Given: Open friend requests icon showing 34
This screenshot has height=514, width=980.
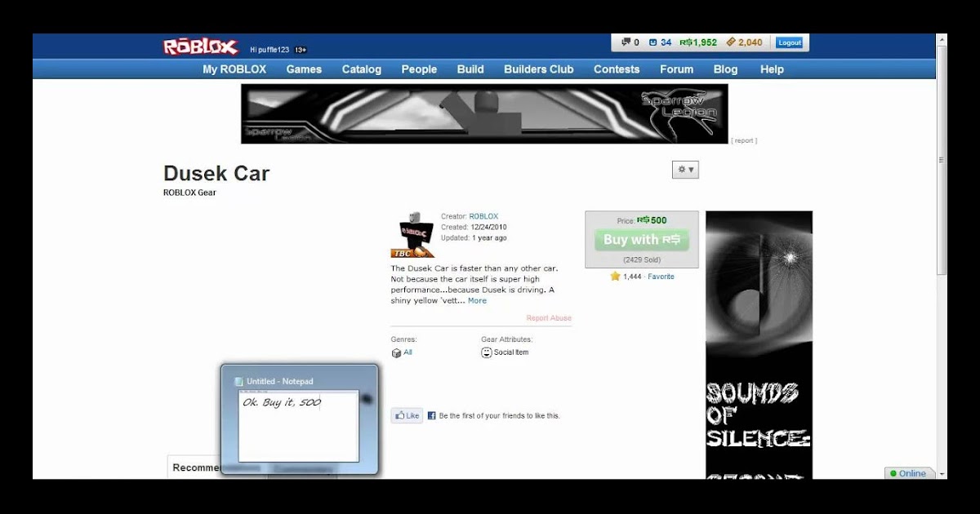Looking at the screenshot, I should (x=653, y=42).
